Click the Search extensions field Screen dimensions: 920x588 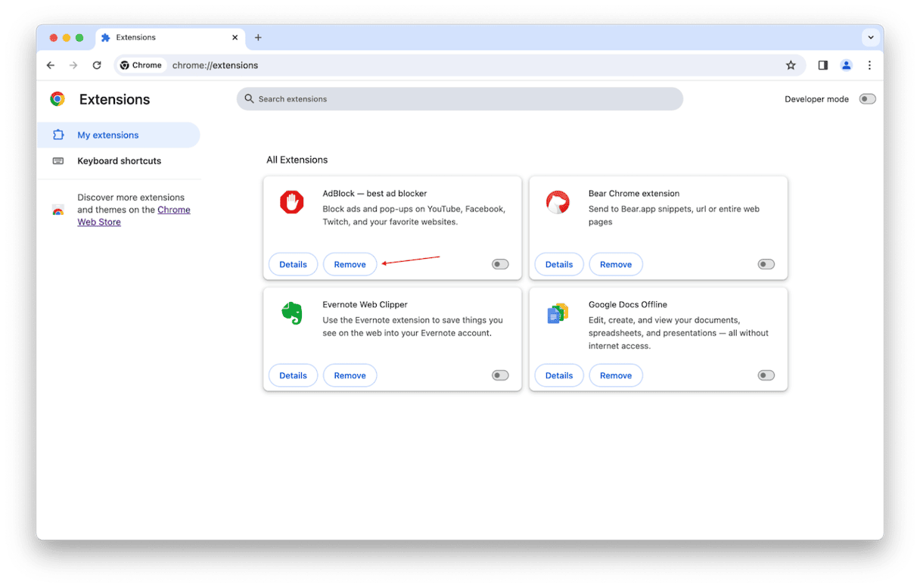click(x=459, y=99)
